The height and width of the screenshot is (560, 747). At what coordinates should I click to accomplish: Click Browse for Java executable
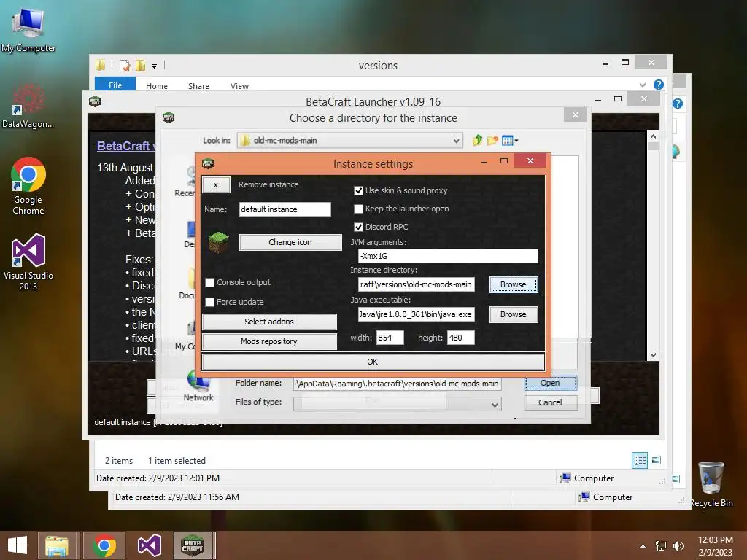pyautogui.click(x=514, y=314)
